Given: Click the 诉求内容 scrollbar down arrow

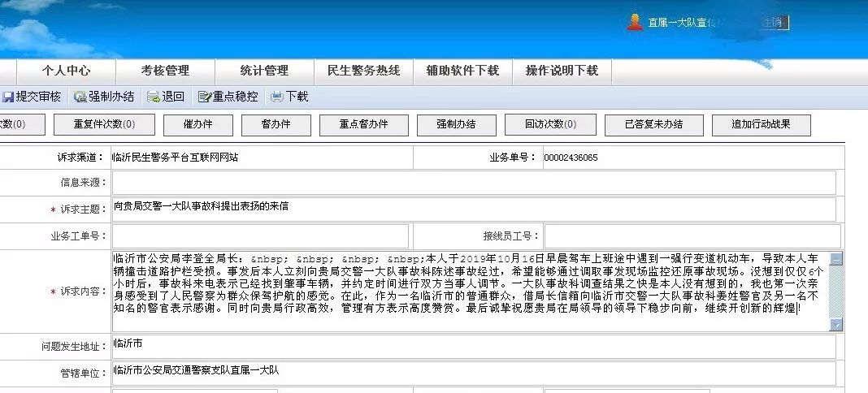Looking at the screenshot, I should (836, 325).
